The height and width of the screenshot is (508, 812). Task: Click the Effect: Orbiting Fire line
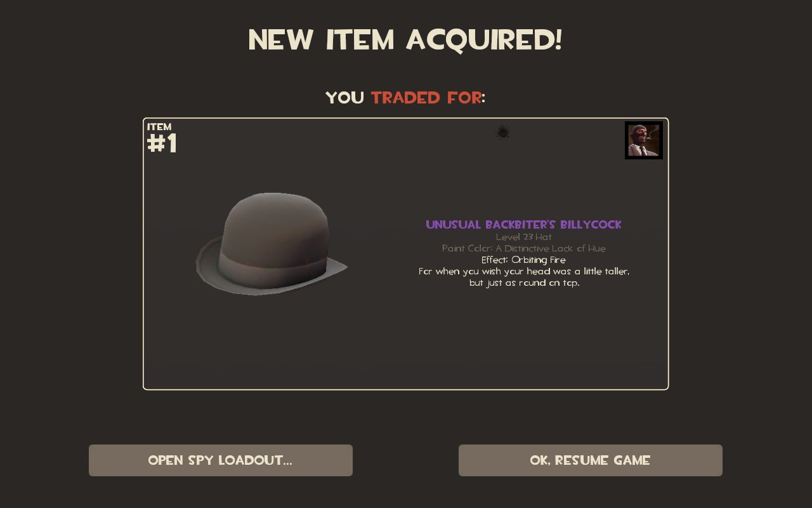(524, 260)
